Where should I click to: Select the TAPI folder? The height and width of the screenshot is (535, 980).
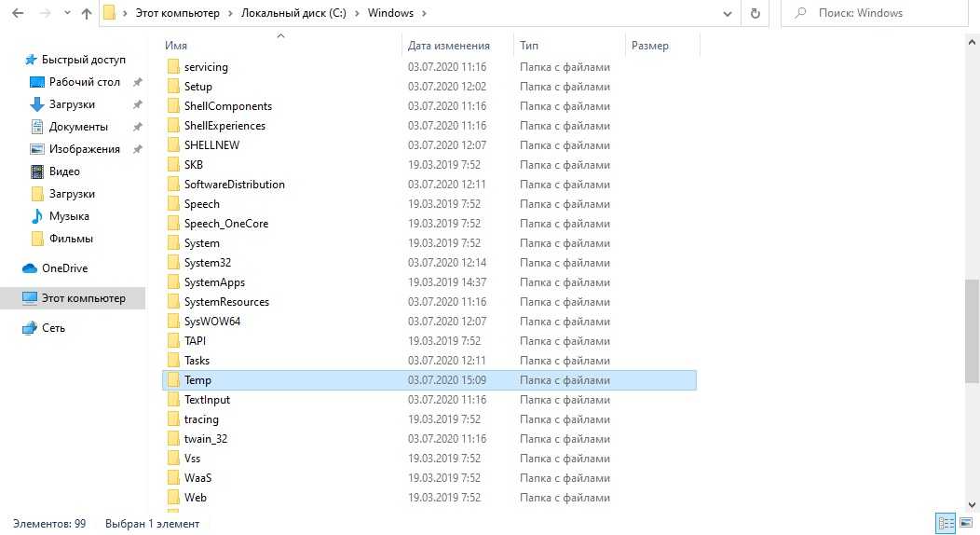click(x=195, y=341)
